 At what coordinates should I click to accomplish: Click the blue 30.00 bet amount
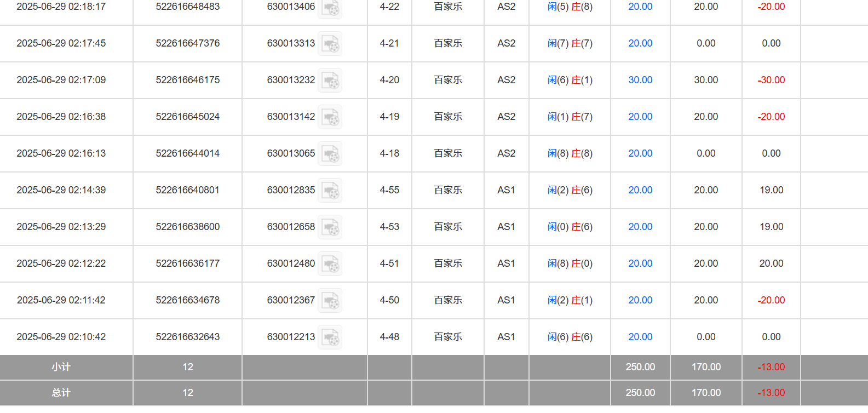[x=640, y=80]
